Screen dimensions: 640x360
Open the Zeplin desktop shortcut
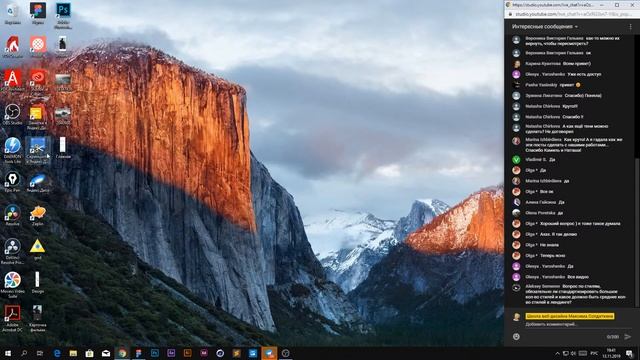tap(38, 216)
